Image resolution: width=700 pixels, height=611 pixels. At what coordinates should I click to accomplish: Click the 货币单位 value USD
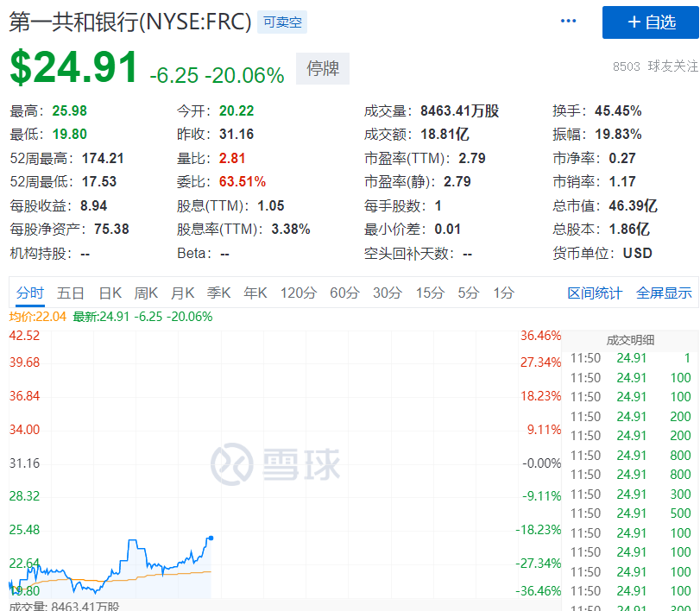coord(638,253)
